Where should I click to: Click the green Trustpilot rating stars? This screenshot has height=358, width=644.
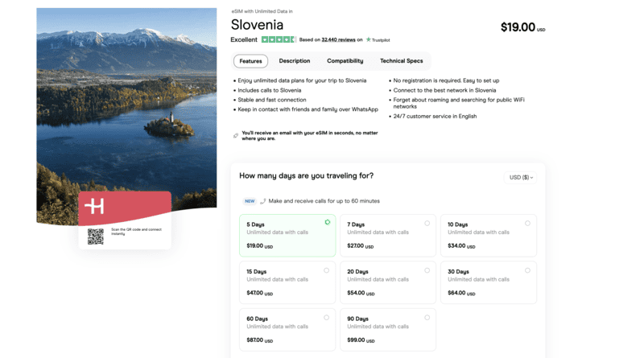tap(279, 39)
